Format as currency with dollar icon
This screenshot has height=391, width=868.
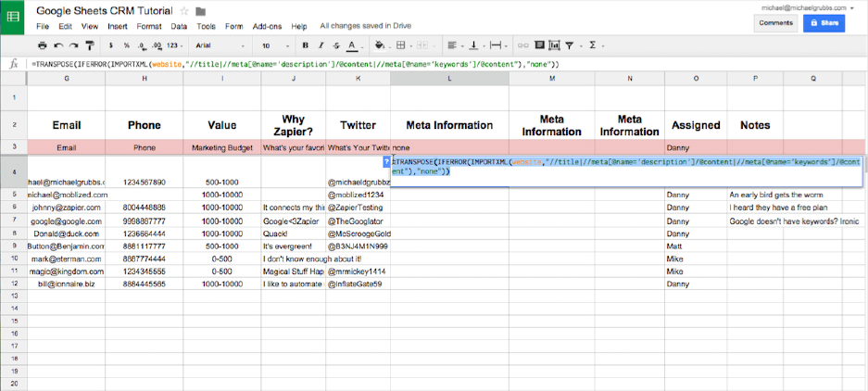[x=111, y=45]
